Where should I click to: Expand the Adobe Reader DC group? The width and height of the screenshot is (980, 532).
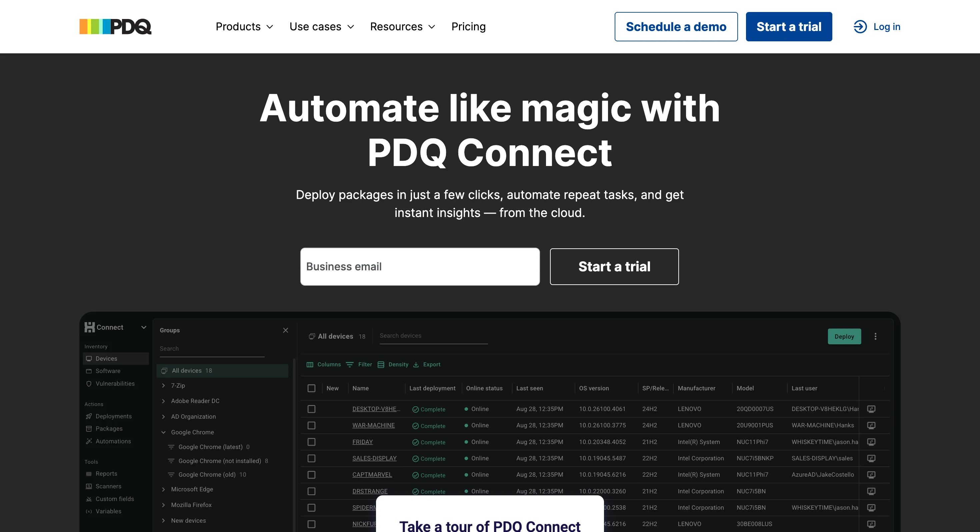[x=164, y=401]
